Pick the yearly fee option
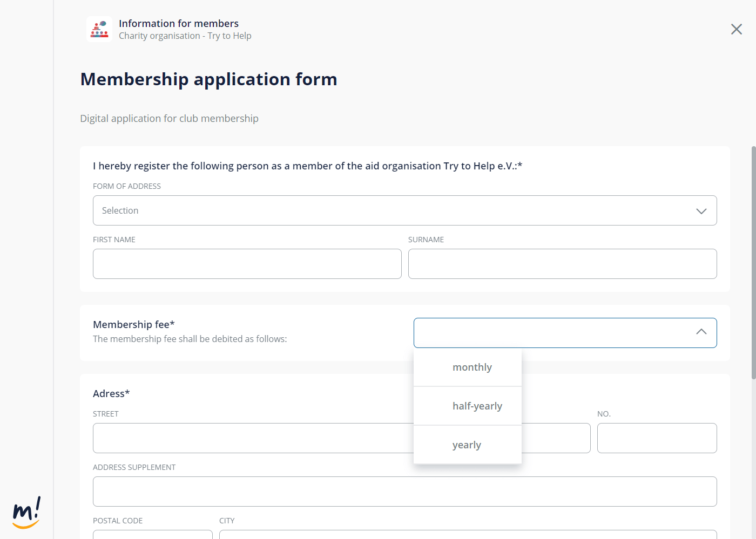The width and height of the screenshot is (756, 539). [468, 445]
